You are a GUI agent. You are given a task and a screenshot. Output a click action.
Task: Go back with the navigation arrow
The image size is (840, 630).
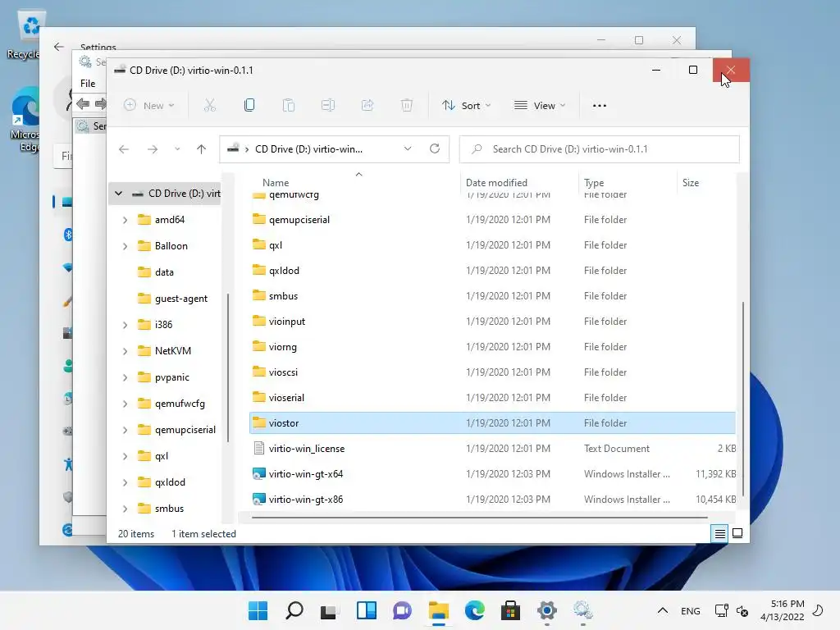coord(124,149)
